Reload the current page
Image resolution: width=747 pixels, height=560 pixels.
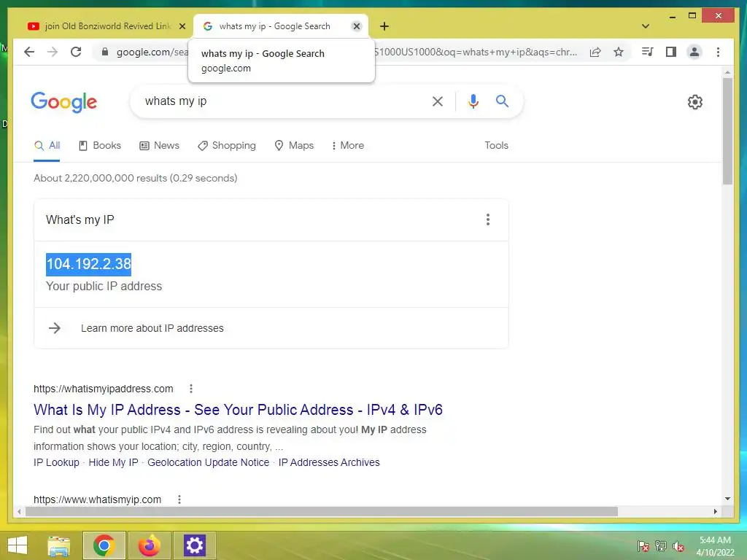[76, 52]
